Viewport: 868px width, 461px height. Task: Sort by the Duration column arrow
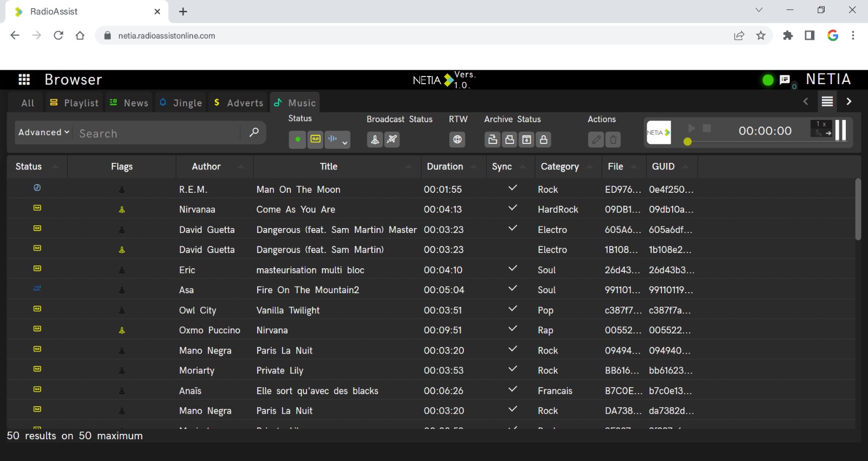[474, 167]
